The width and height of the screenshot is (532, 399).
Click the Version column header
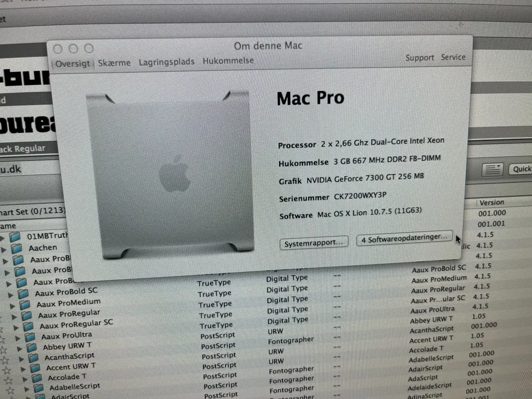click(492, 202)
